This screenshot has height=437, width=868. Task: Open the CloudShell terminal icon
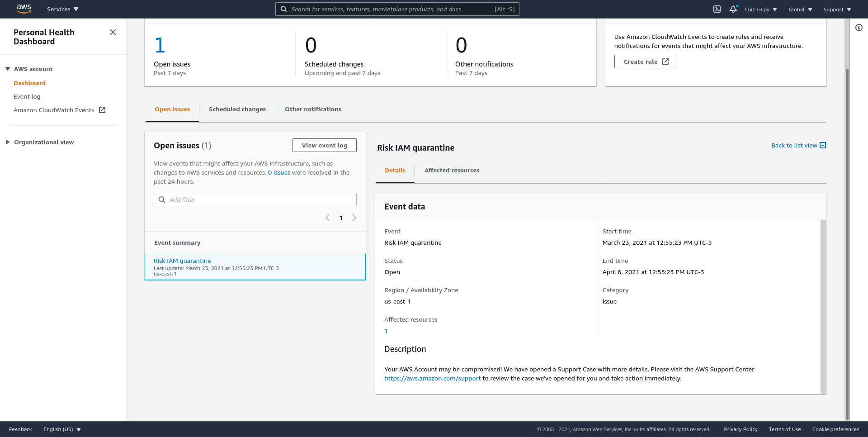click(717, 9)
